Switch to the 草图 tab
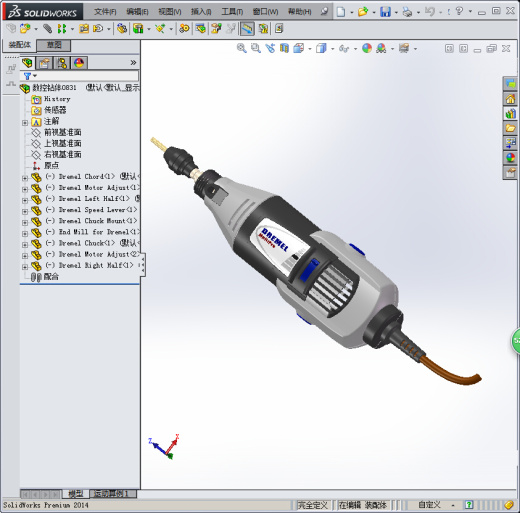 (x=54, y=45)
